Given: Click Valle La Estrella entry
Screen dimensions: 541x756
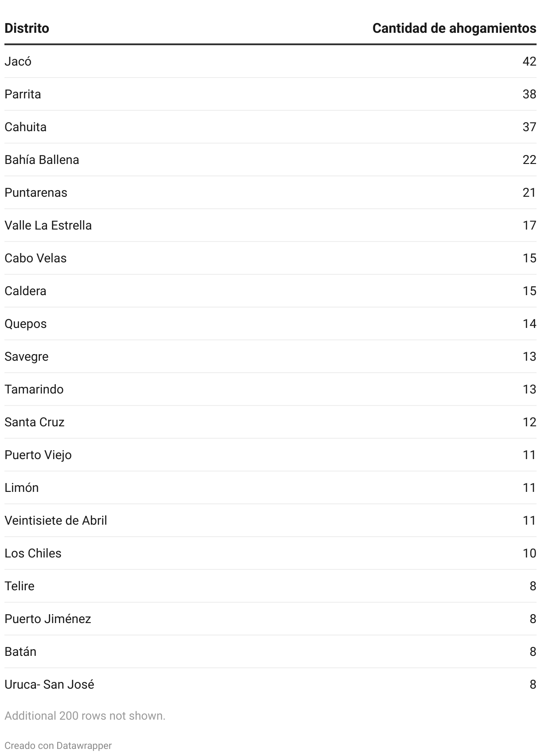Looking at the screenshot, I should 48,225.
